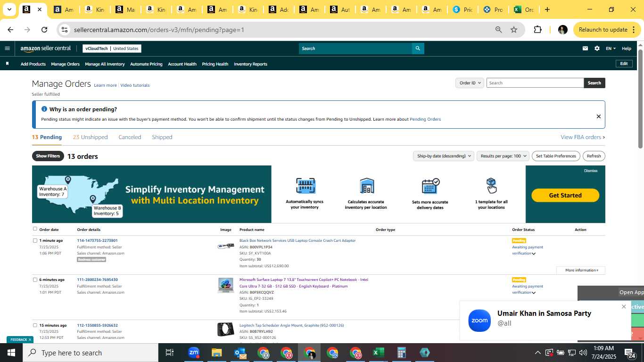The image size is (644, 362).
Task: Open the Automate Pricing menu item
Action: (x=146, y=64)
